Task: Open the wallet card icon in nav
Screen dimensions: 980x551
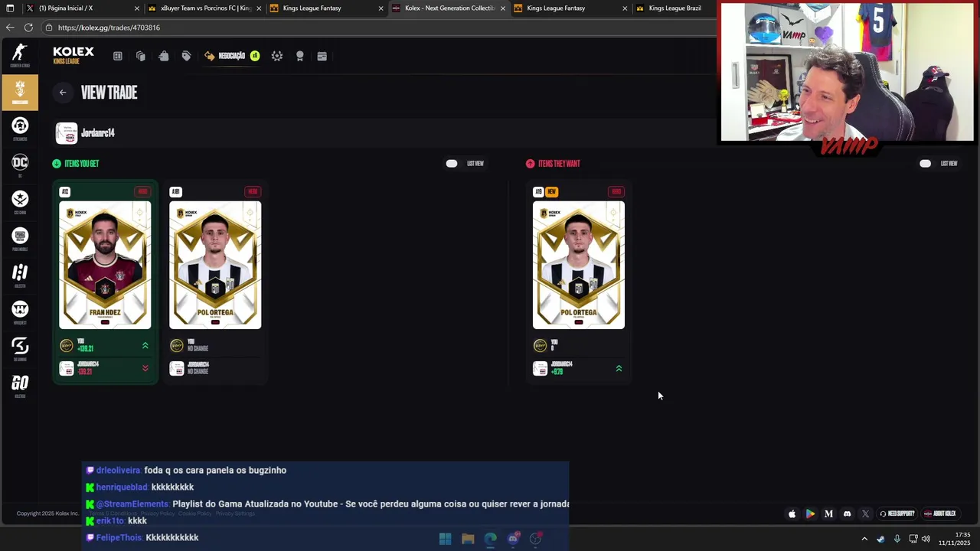Action: click(x=322, y=56)
